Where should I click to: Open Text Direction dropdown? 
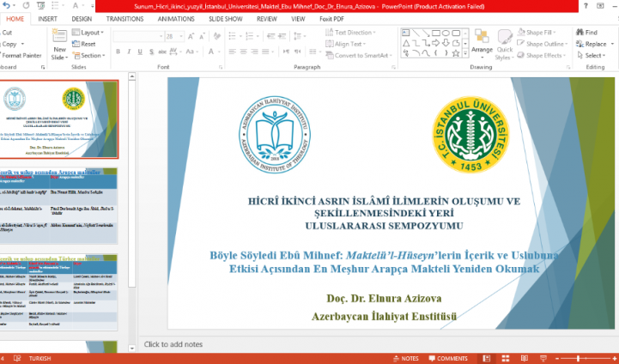(350, 33)
